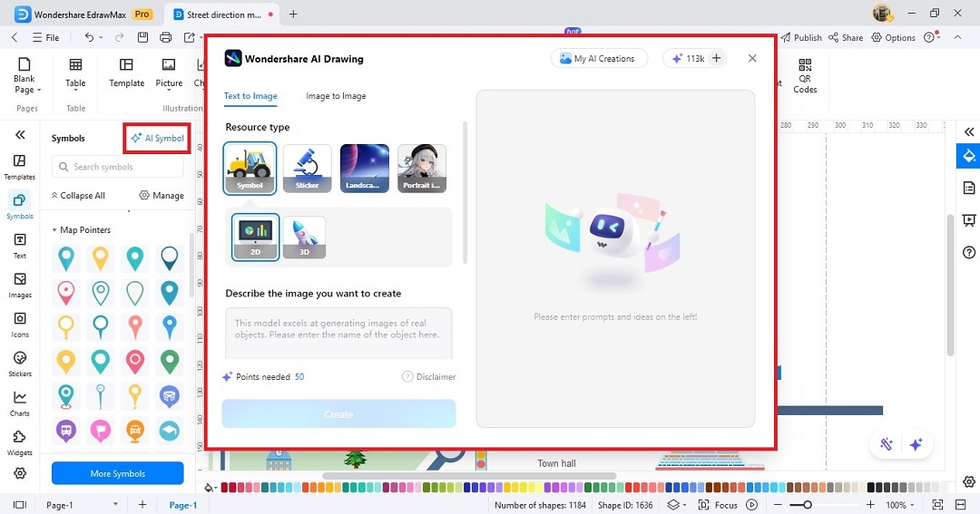980x514 pixels.
Task: Open the Symbols sidebar panel
Action: tap(20, 207)
